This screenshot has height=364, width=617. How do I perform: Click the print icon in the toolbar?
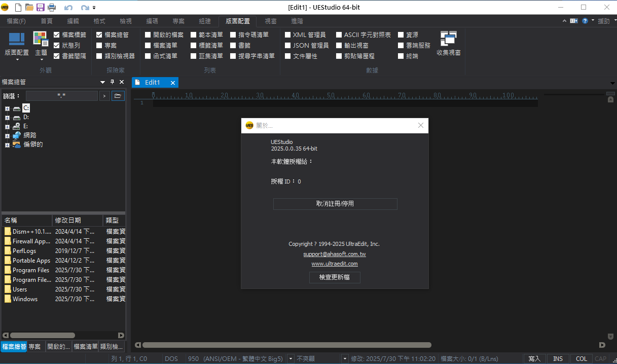[x=53, y=7]
